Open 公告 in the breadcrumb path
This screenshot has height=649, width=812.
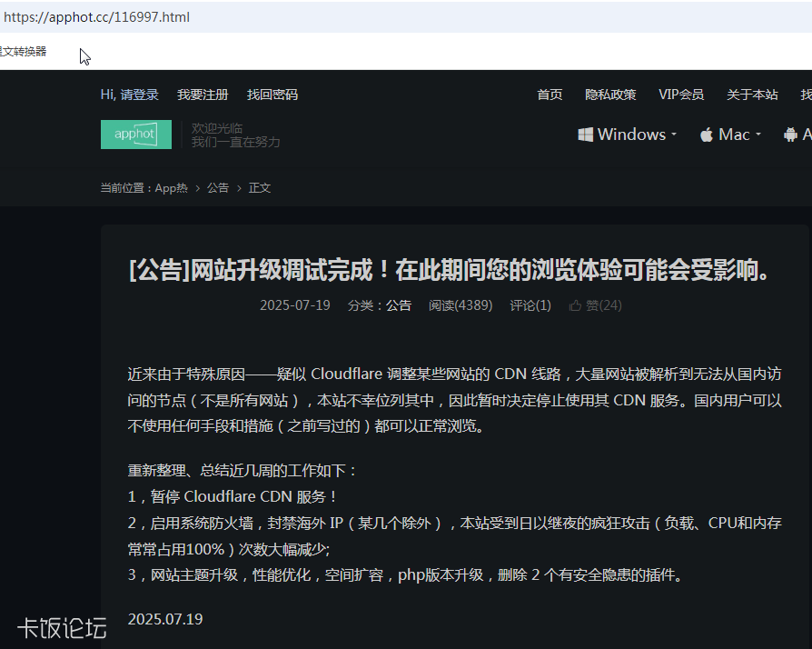(x=218, y=188)
